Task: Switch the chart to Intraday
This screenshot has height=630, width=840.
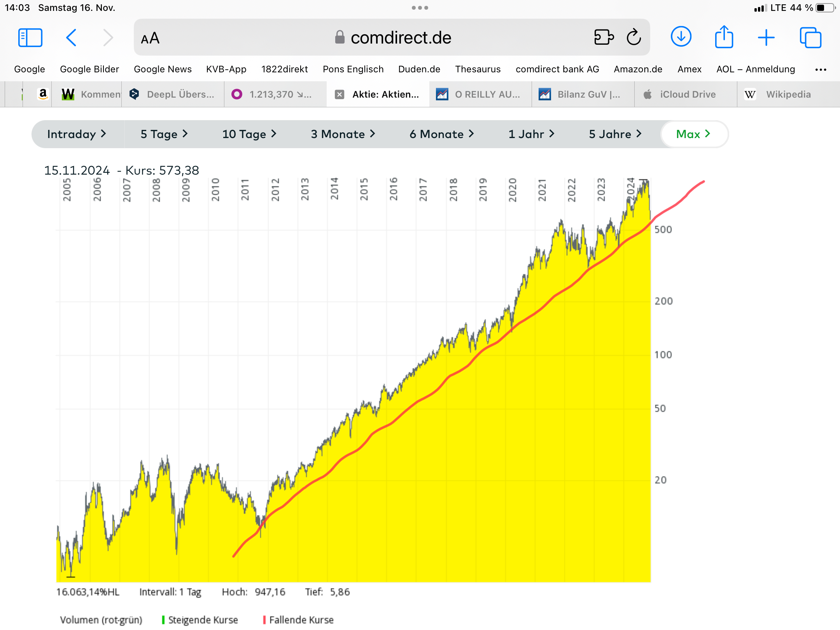Action: tap(77, 134)
